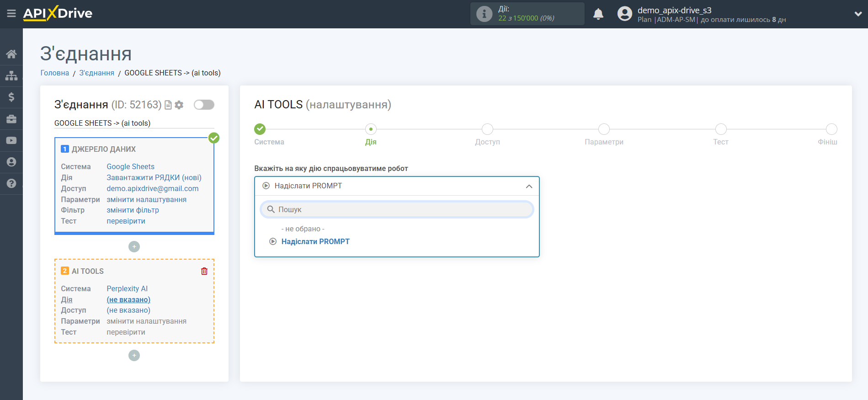The width and height of the screenshot is (868, 400).
Task: Click the notifications bell icon
Action: click(x=598, y=14)
